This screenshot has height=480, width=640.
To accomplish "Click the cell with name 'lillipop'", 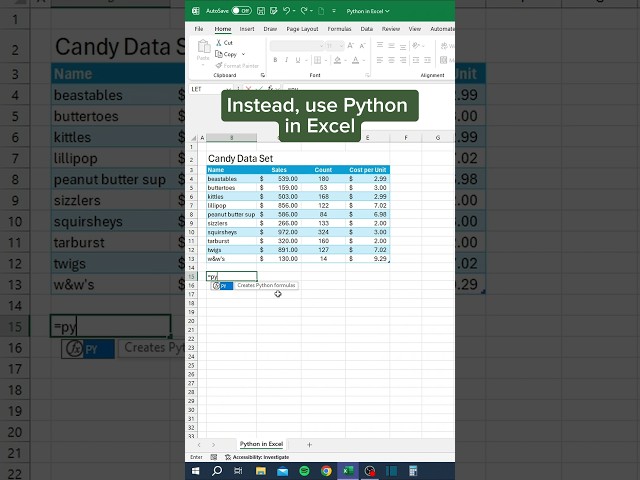I will [231, 205].
